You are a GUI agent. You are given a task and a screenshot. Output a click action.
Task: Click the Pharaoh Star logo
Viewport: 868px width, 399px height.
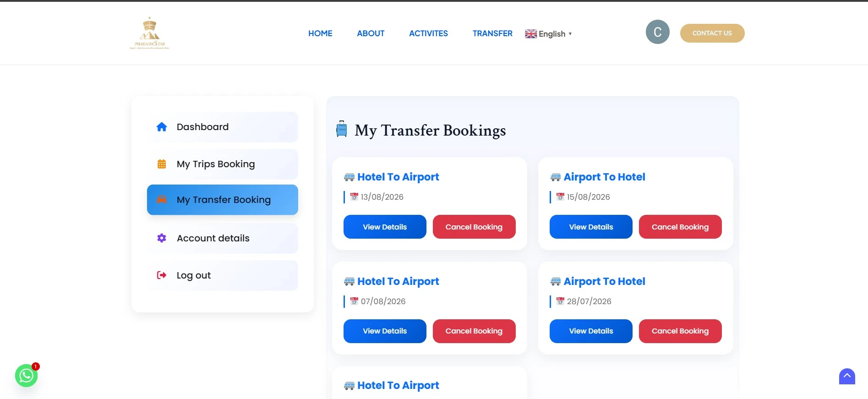point(149,33)
